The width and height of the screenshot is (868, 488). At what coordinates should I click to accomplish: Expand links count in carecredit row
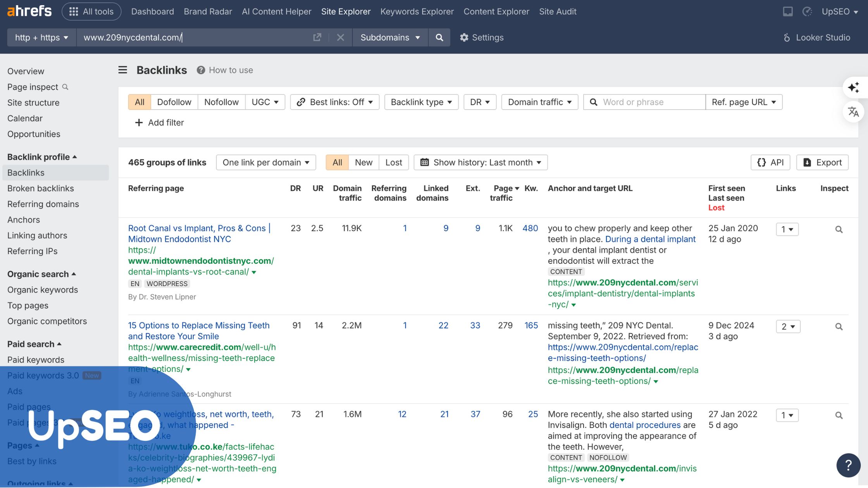[788, 326]
